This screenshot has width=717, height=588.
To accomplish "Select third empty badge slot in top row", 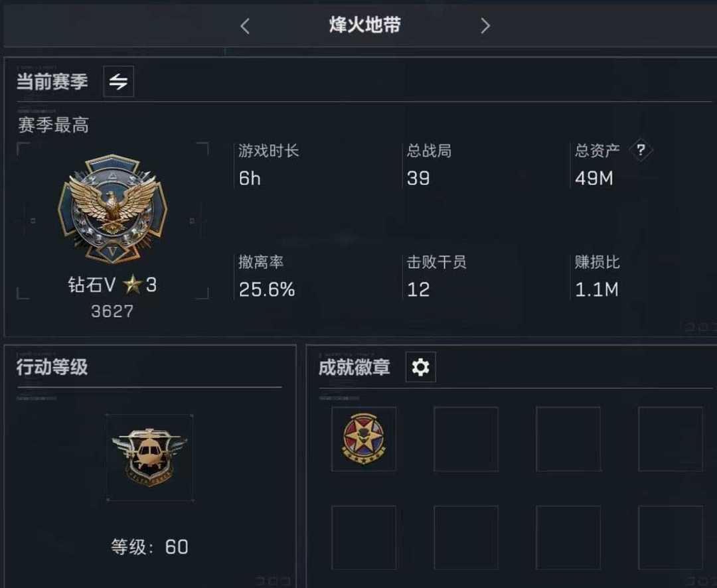I will 568,439.
